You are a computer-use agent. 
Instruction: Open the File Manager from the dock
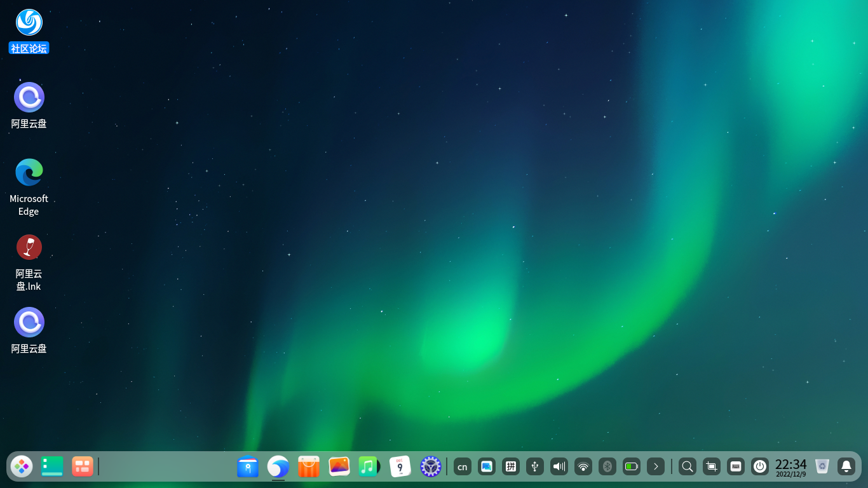[x=248, y=466]
